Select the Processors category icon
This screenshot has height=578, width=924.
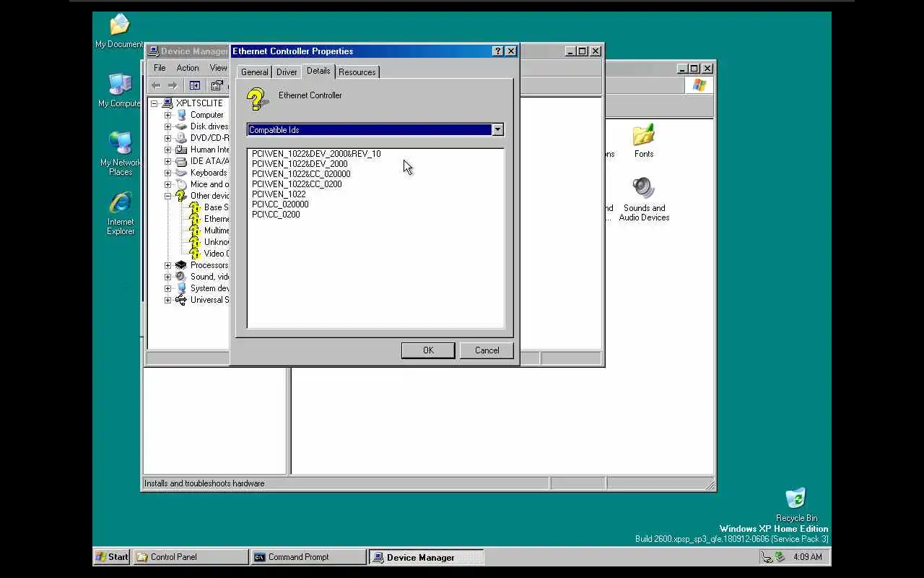coord(181,265)
